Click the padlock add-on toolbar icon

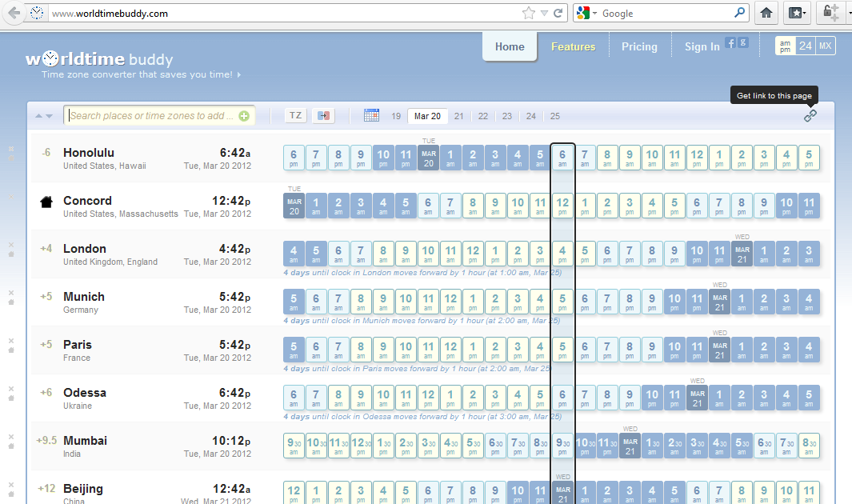[831, 13]
